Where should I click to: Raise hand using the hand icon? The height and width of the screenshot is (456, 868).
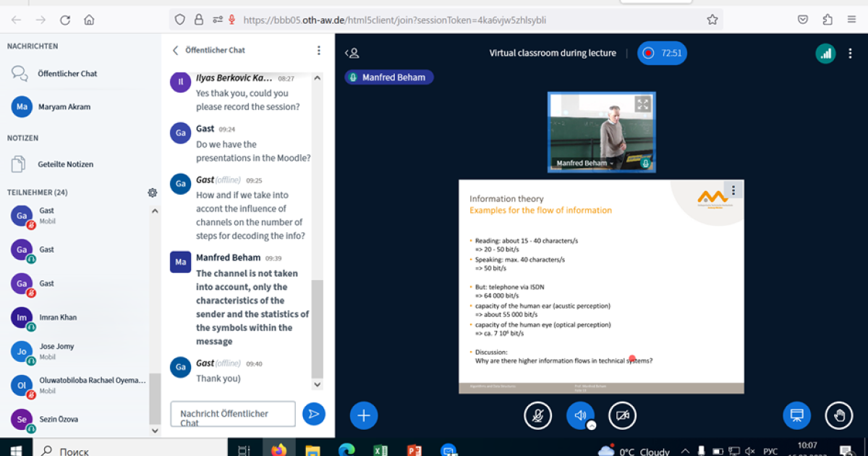tap(839, 415)
